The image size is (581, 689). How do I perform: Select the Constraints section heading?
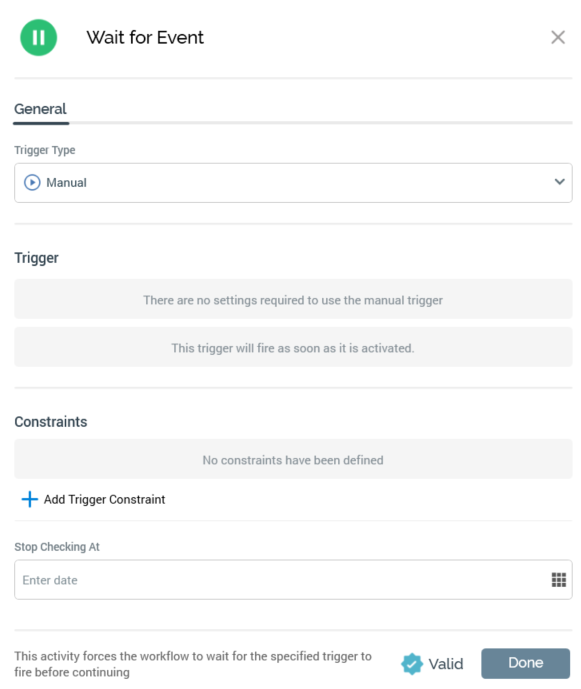tap(51, 422)
